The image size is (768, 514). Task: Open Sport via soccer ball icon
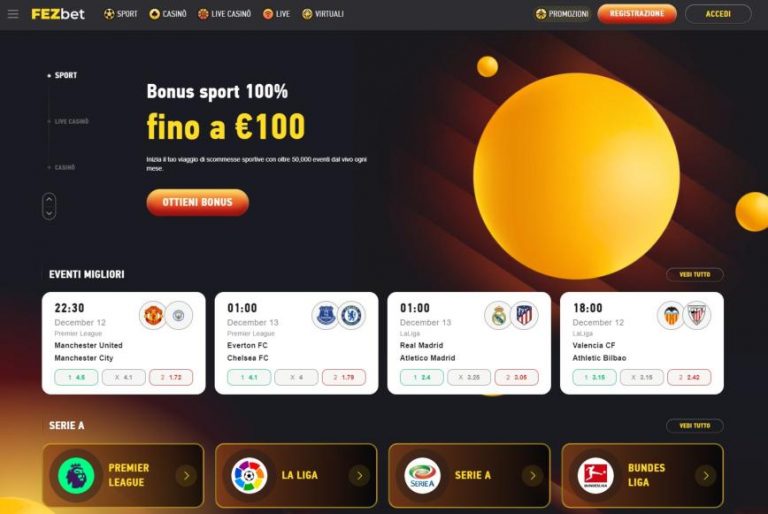click(x=109, y=14)
